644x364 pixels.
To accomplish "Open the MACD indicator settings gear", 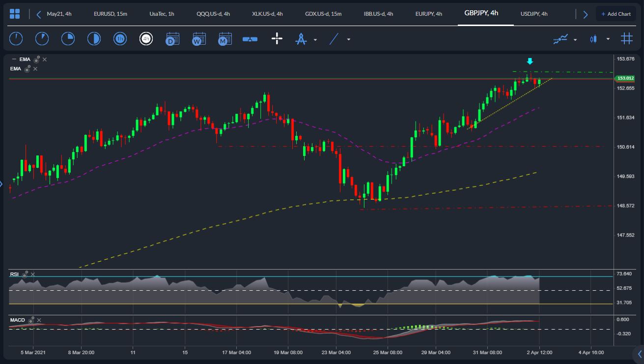I will 31,320.
